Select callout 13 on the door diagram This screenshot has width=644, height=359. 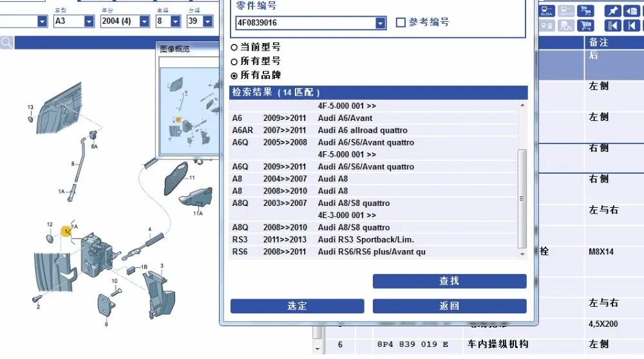point(30,107)
